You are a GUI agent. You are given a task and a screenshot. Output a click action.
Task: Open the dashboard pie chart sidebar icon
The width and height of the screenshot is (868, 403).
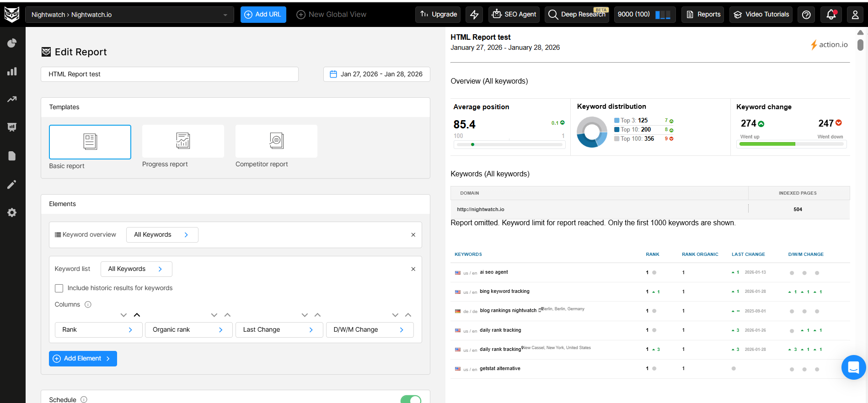coord(12,43)
